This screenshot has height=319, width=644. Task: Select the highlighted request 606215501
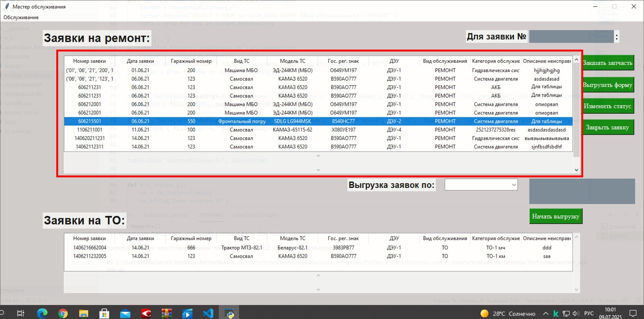coord(318,121)
